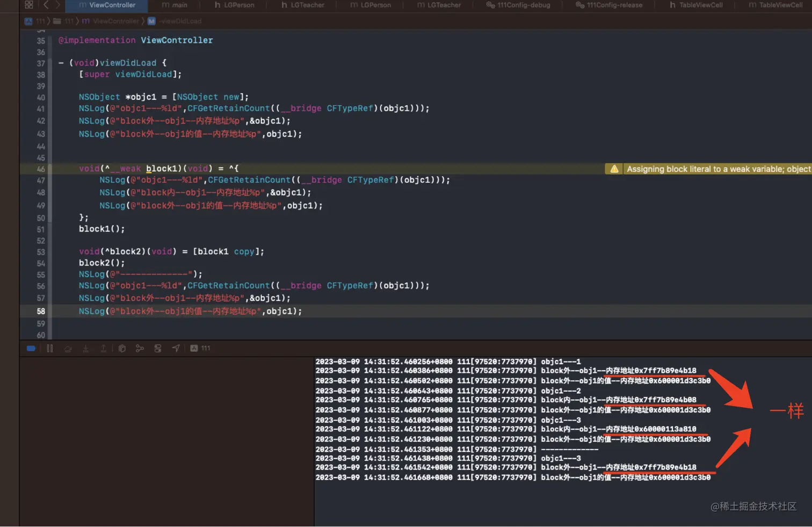This screenshot has height=527, width=812.
Task: Click line number 58 in the gutter
Action: click(41, 311)
